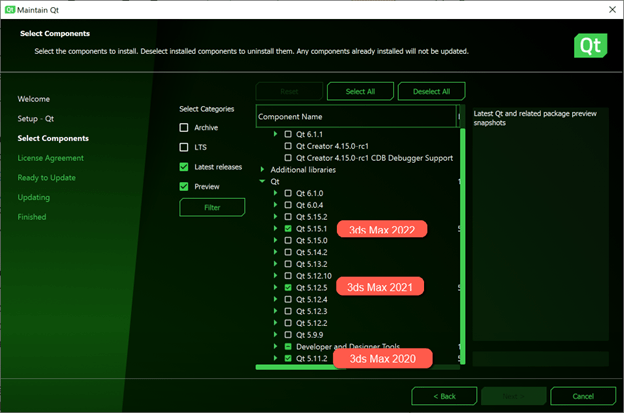The height and width of the screenshot is (413, 624).
Task: Select the License Agreement step label
Action: 51,158
